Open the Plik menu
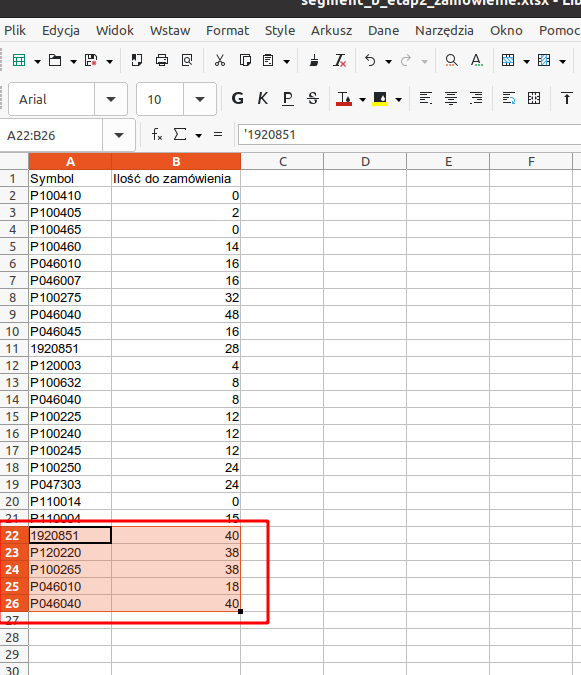This screenshot has width=581, height=675. (15, 31)
